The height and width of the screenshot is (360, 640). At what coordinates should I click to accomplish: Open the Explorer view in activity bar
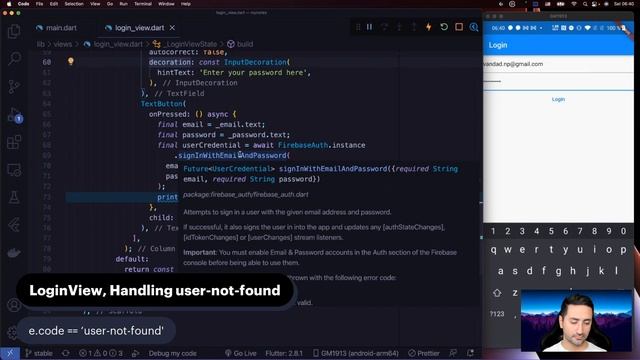pyautogui.click(x=14, y=31)
